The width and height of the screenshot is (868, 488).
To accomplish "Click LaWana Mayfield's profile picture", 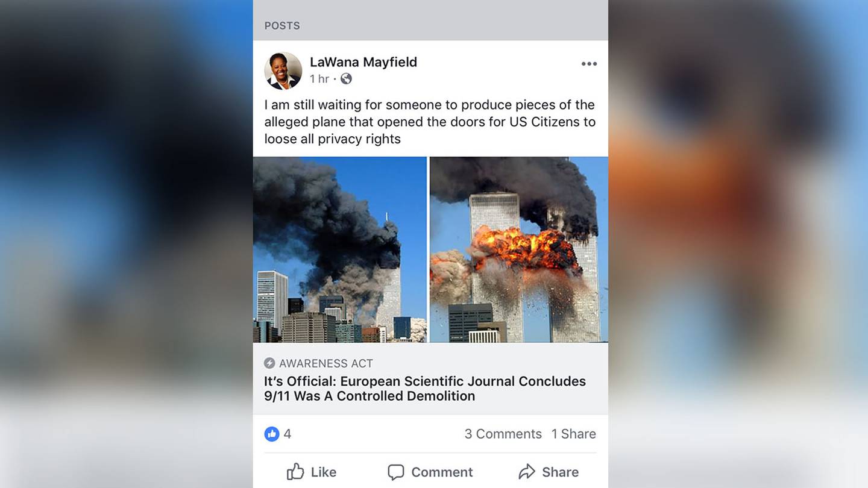I will [283, 71].
